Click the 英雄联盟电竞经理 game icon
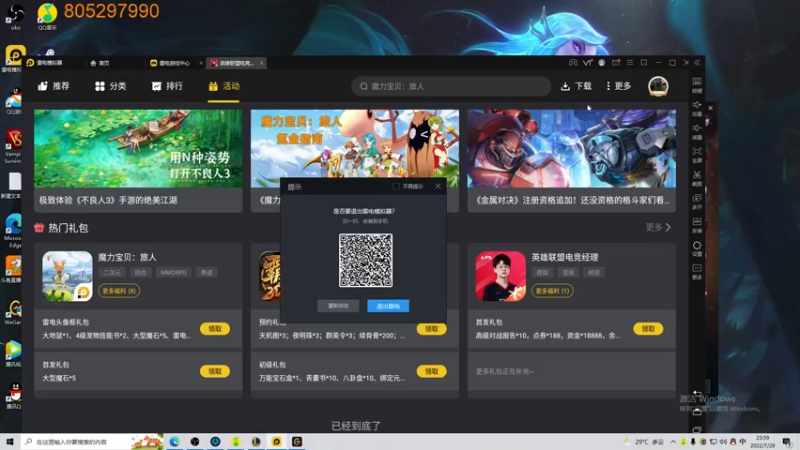Viewport: 800px width, 450px height. 501,276
